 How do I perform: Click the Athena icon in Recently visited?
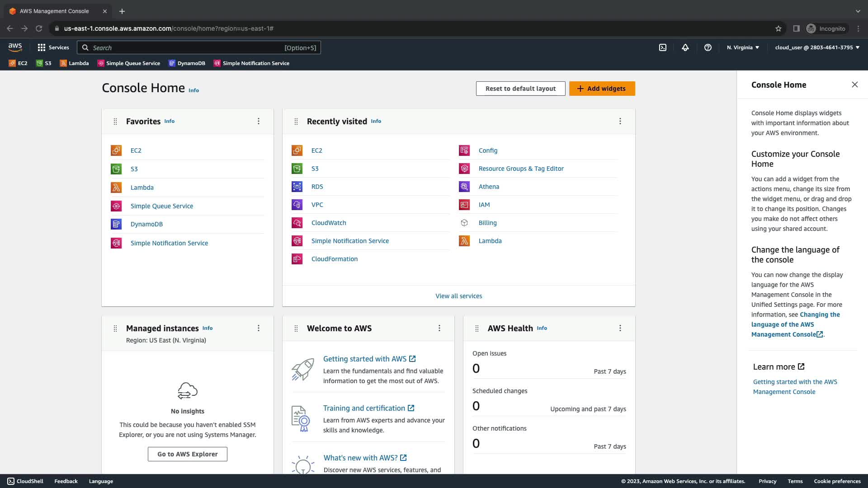(464, 187)
